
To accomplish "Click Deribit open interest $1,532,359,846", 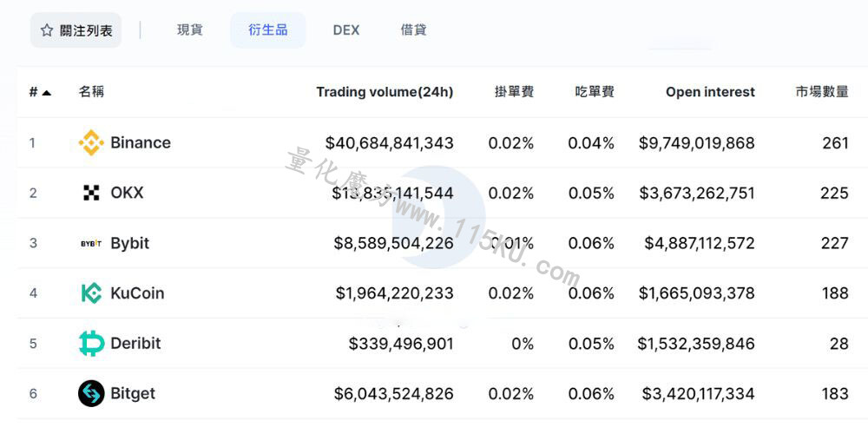I will (696, 344).
